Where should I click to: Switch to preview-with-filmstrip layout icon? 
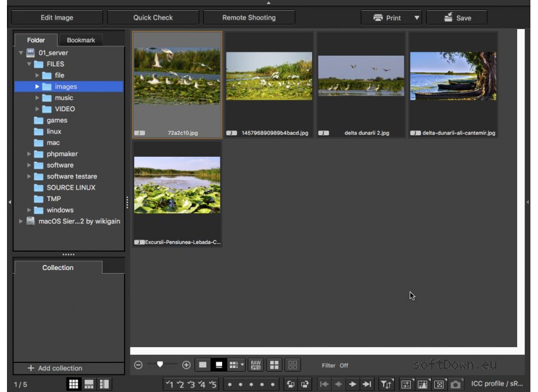click(x=89, y=384)
